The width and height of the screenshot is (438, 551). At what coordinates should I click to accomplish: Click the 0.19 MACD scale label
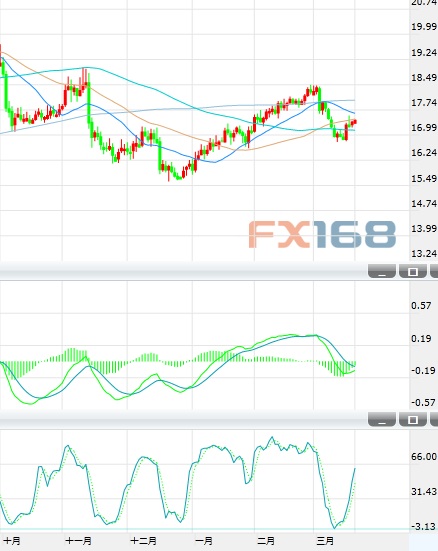(421, 339)
